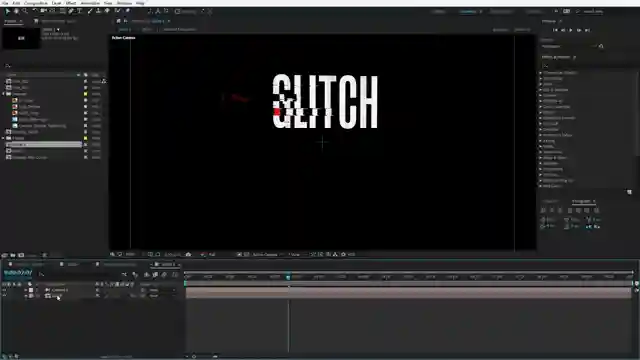Screen dimensions: 640x360
Task: Select the Selection arrow tool
Action: tap(7, 11)
